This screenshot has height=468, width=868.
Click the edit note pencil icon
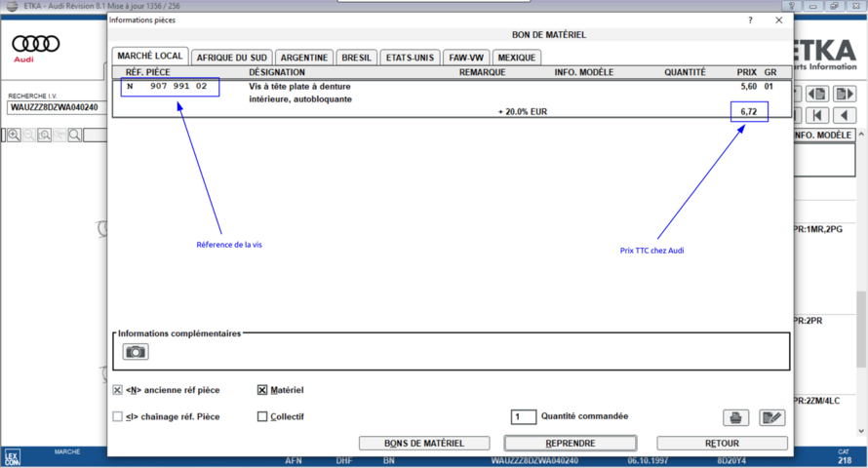pyautogui.click(x=771, y=417)
